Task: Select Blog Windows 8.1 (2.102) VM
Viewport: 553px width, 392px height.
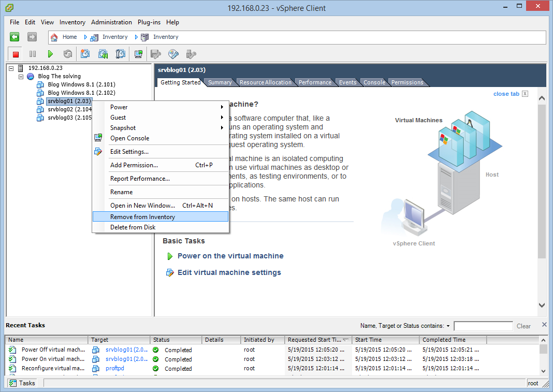Action: click(81, 93)
